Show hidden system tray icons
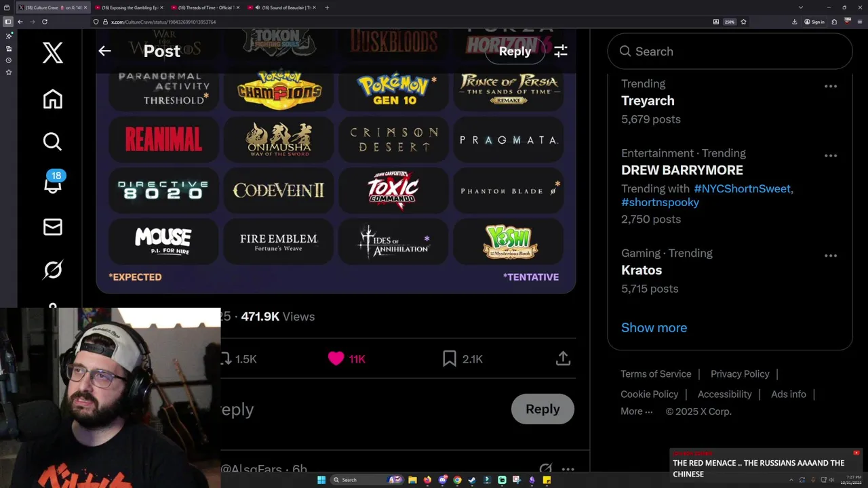 (x=791, y=480)
